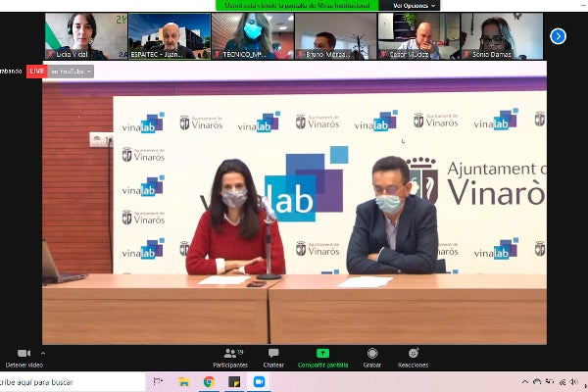Click the green Compartir pantalla icon
The width and height of the screenshot is (588, 392).
pyautogui.click(x=322, y=354)
